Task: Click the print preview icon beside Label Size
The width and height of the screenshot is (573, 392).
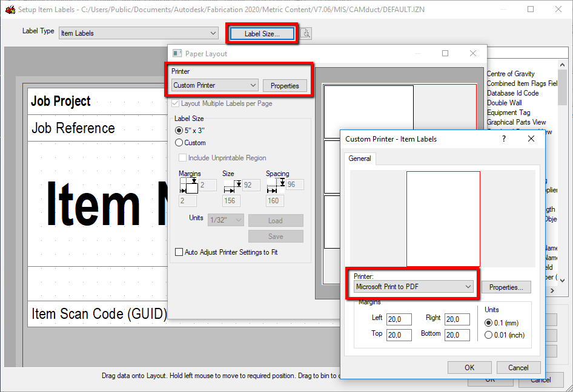Action: pyautogui.click(x=306, y=33)
